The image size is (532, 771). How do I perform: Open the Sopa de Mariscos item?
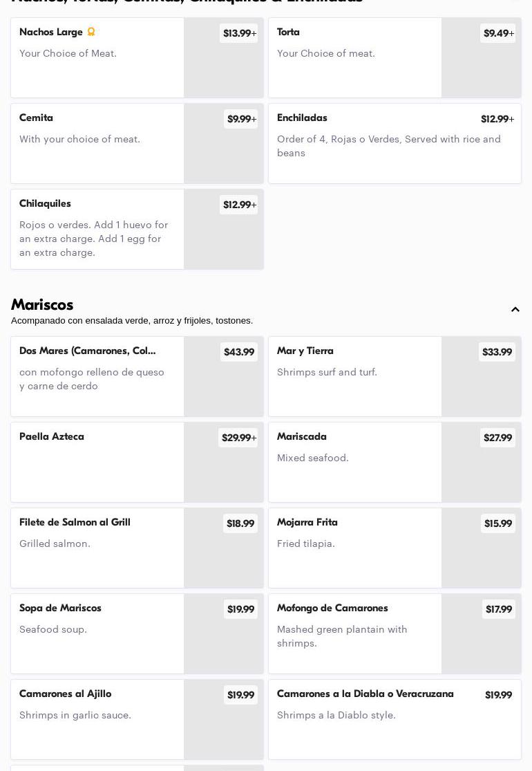(97, 633)
